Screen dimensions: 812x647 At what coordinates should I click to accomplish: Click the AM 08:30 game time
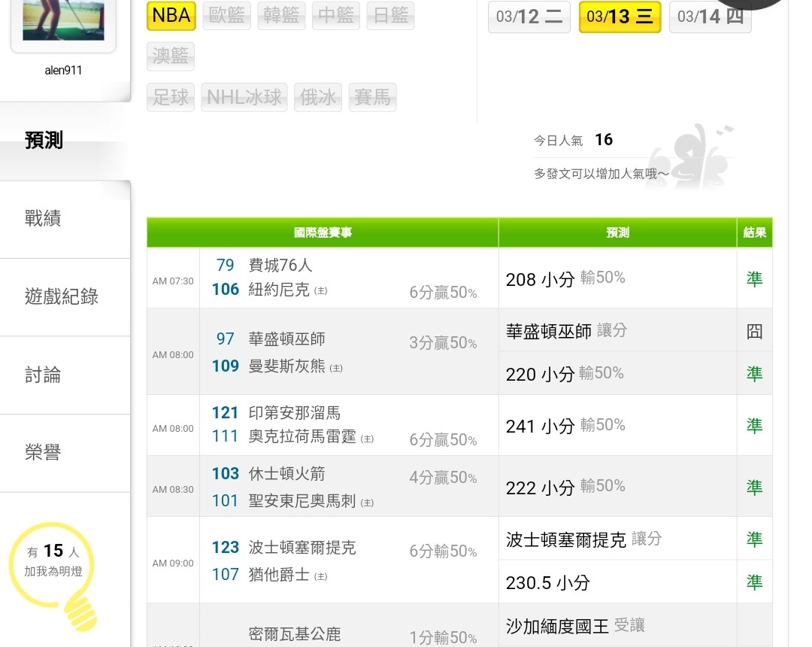(173, 490)
